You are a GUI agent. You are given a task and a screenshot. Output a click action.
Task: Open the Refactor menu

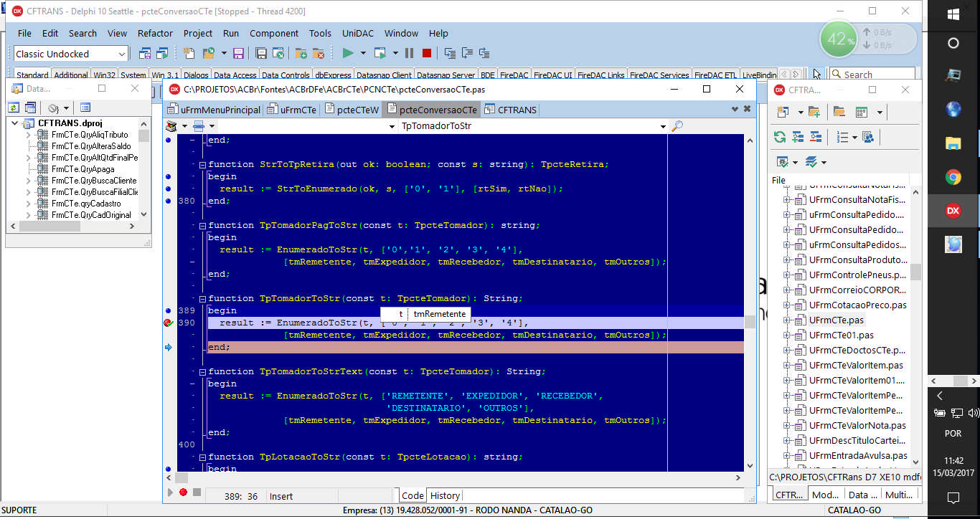155,33
